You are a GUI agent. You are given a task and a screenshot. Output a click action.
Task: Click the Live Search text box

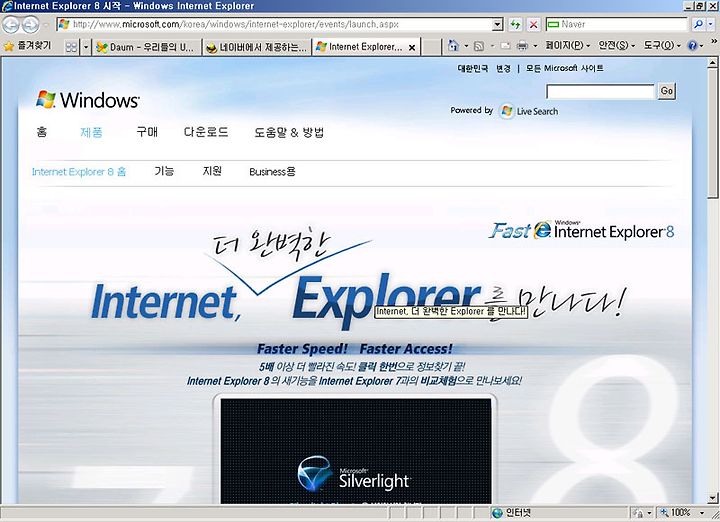[600, 91]
